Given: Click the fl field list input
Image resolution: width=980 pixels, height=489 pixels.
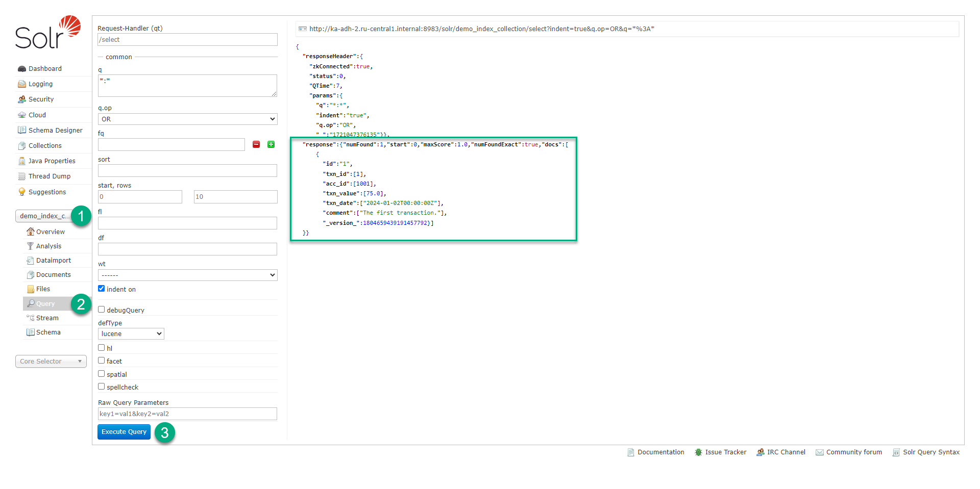Looking at the screenshot, I should pos(187,223).
